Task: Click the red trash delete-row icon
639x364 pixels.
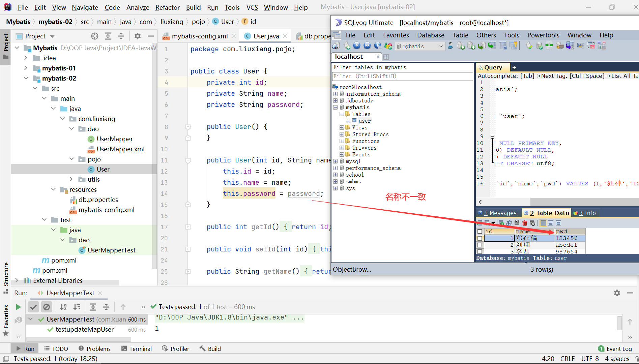Action: click(x=525, y=223)
